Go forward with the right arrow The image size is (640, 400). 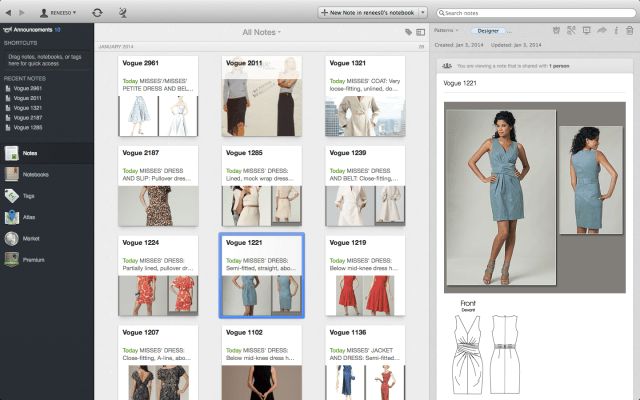[x=22, y=13]
